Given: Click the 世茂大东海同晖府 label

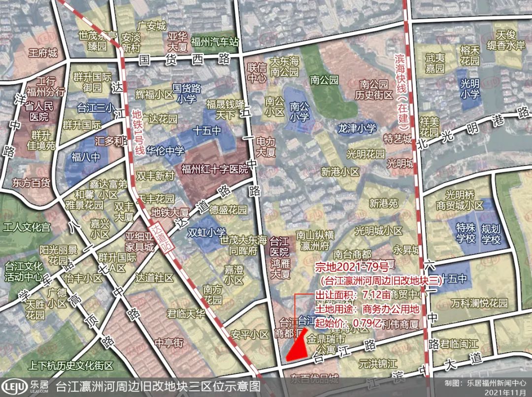Looking at the screenshot, I should 243,245.
